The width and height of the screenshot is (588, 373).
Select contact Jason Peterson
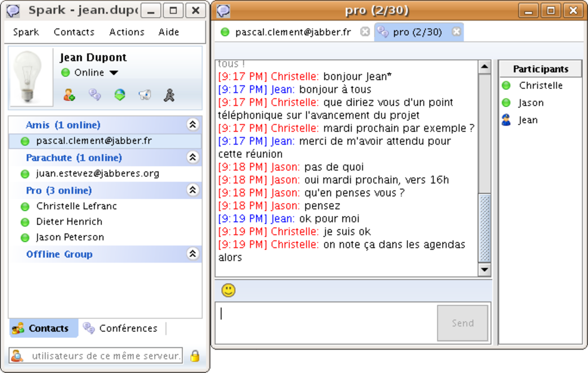(x=105, y=237)
